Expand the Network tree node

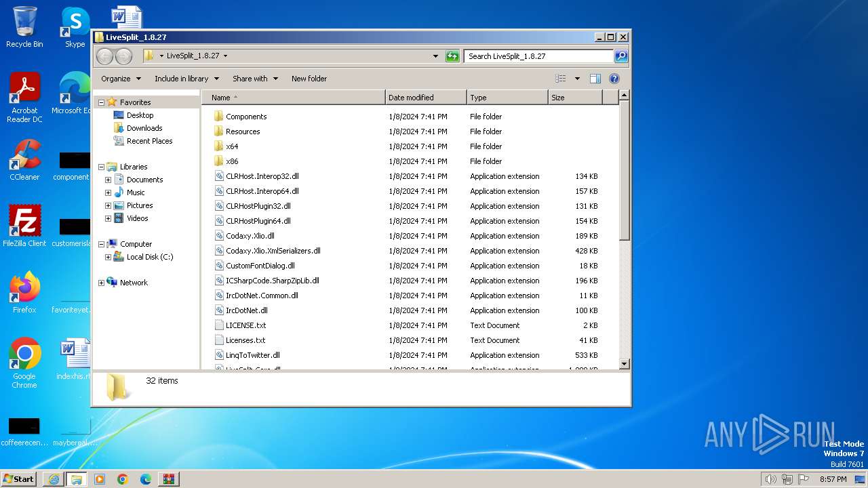(x=101, y=283)
